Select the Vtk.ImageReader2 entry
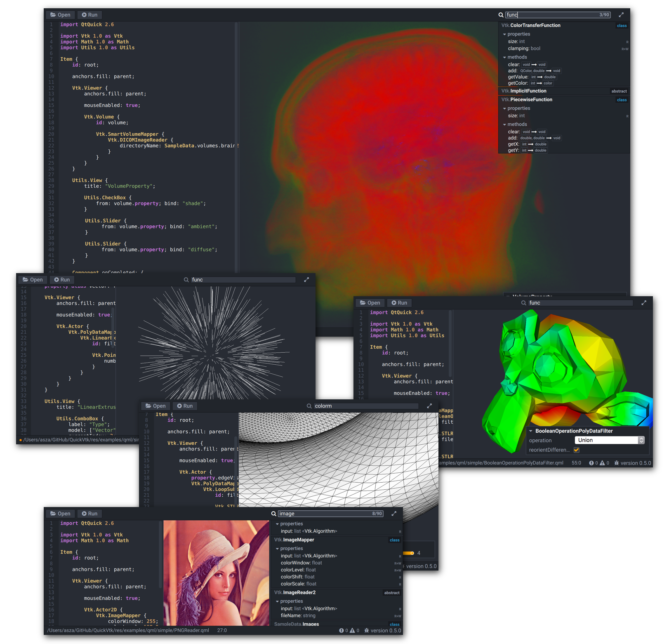This screenshot has width=669, height=644. pos(337,593)
